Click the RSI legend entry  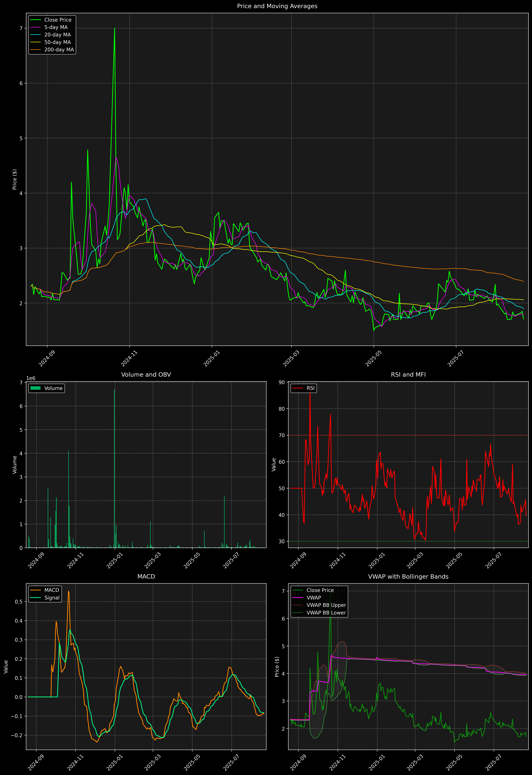(310, 388)
